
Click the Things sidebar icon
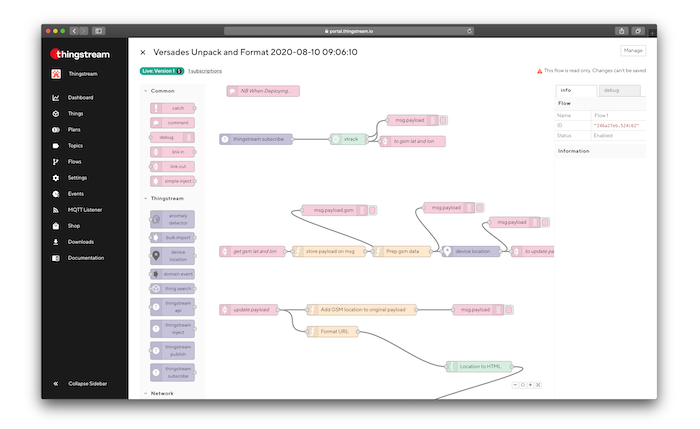(55, 113)
